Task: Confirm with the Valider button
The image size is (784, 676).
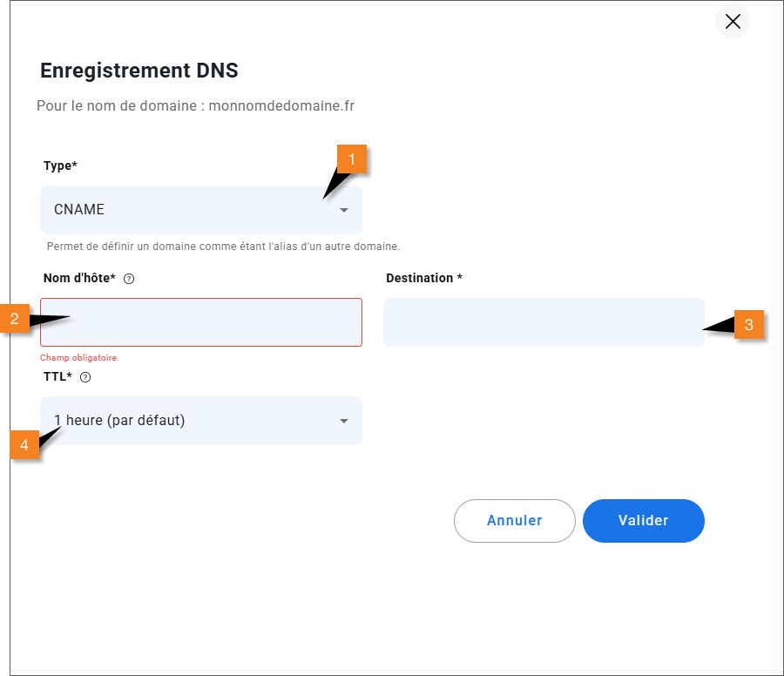Action: (644, 520)
